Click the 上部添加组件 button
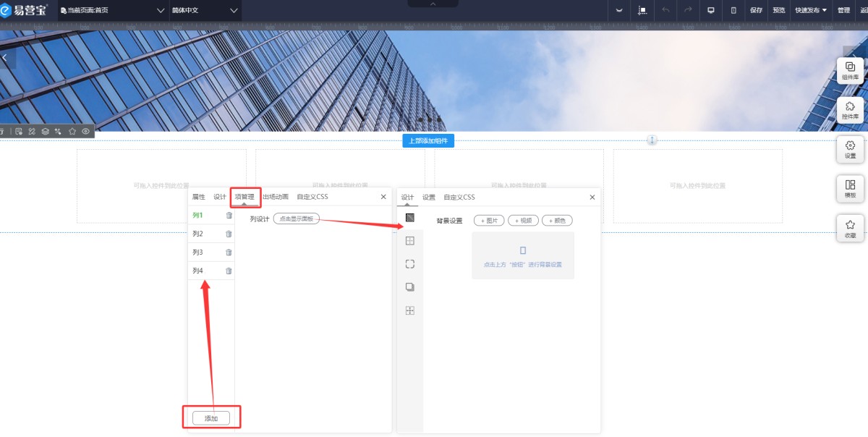The image size is (868, 437). pos(428,140)
